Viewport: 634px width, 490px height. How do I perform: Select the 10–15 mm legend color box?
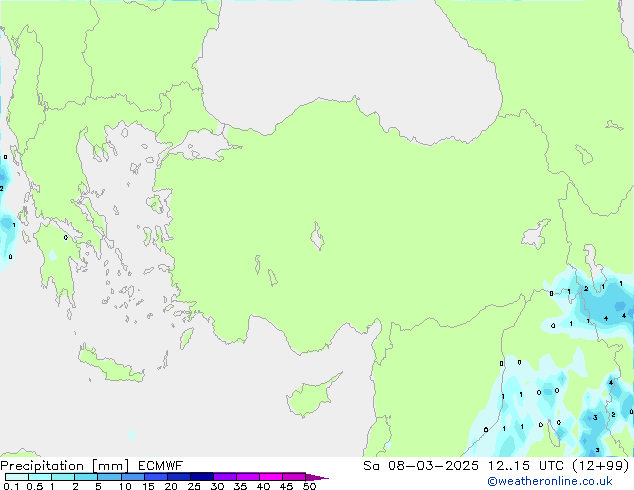(x=133, y=477)
